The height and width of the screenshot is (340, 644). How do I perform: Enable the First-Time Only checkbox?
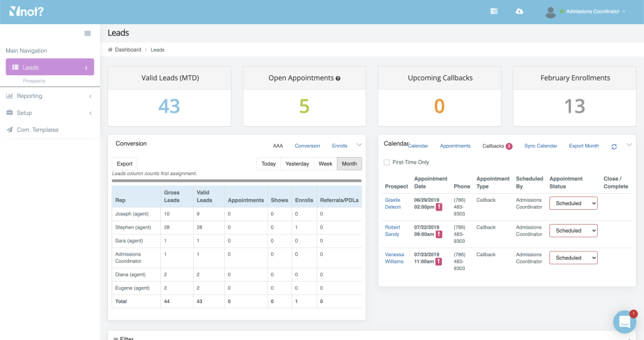point(386,162)
